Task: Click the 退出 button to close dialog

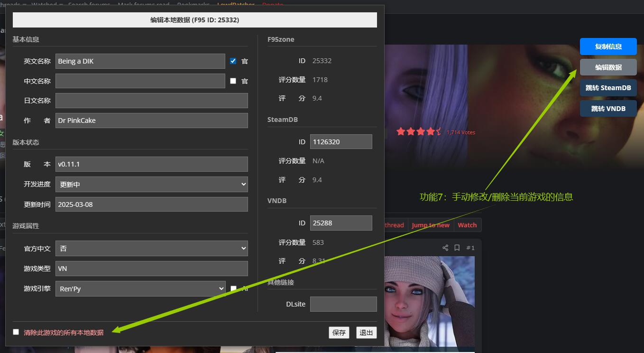Action: (x=366, y=333)
